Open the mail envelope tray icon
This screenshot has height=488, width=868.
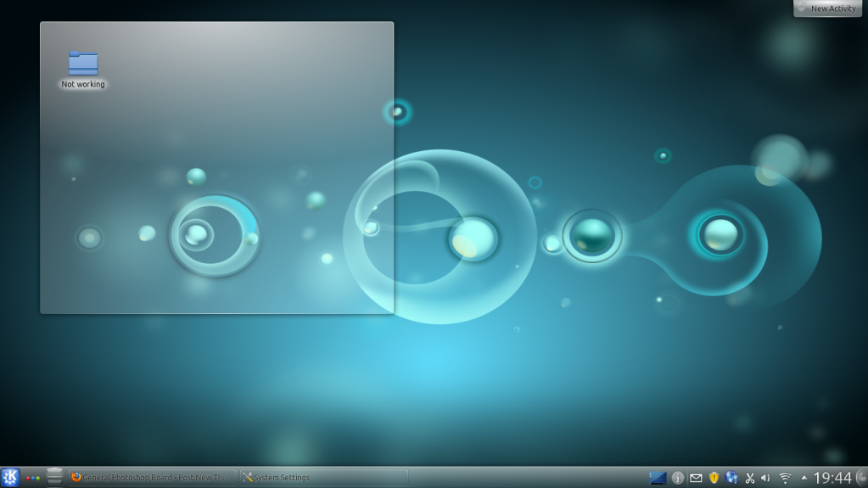pos(696,478)
